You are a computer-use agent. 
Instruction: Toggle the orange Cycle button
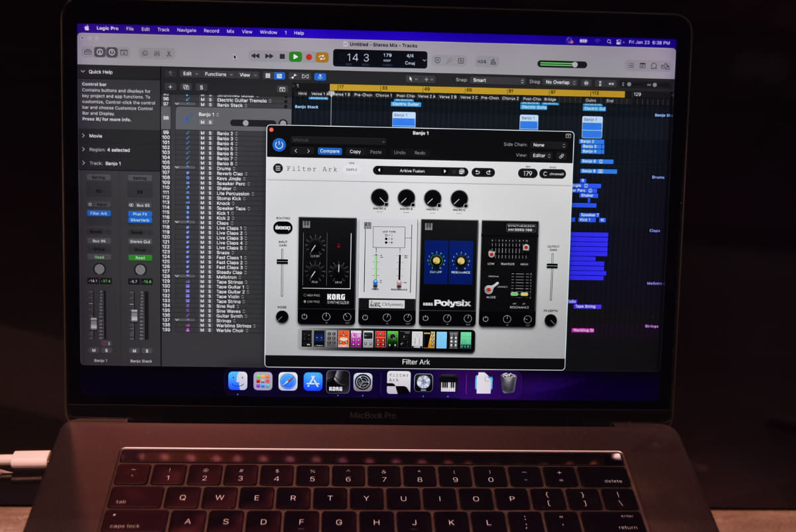click(322, 58)
